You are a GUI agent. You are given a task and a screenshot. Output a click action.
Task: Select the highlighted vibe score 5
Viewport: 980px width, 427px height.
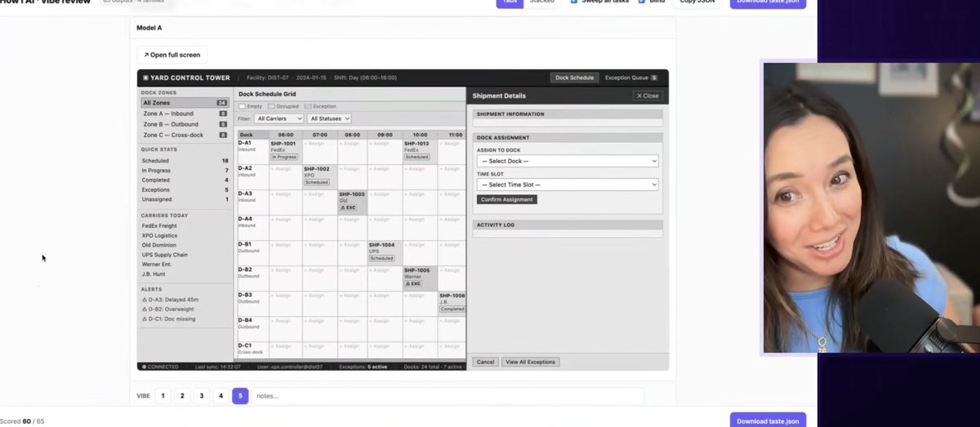(240, 396)
